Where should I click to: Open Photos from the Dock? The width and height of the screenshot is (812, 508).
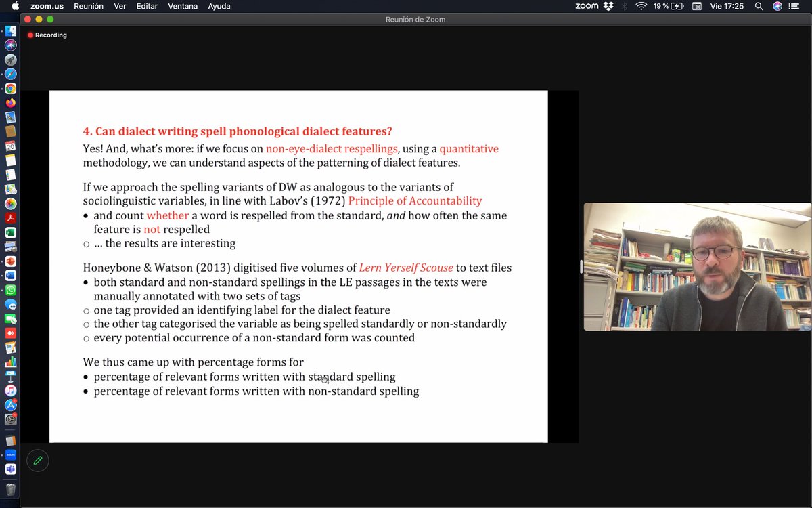click(10, 203)
